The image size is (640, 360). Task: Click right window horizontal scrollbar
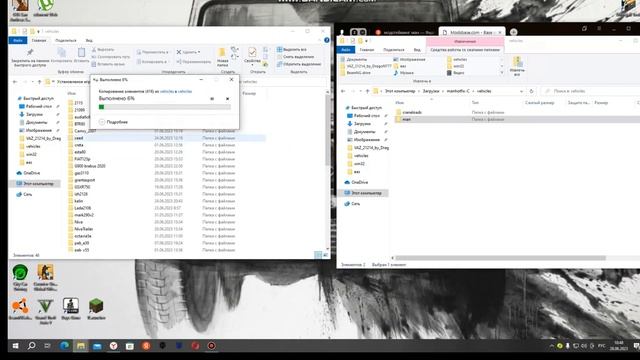point(500,258)
